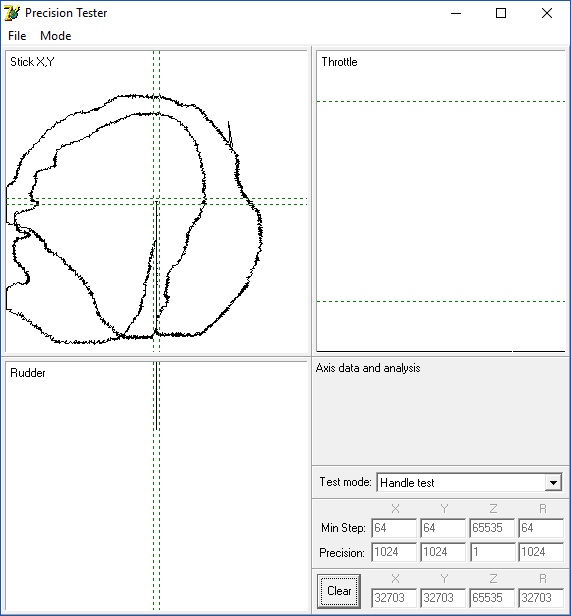Minimize the Precision Tester window

(x=456, y=13)
